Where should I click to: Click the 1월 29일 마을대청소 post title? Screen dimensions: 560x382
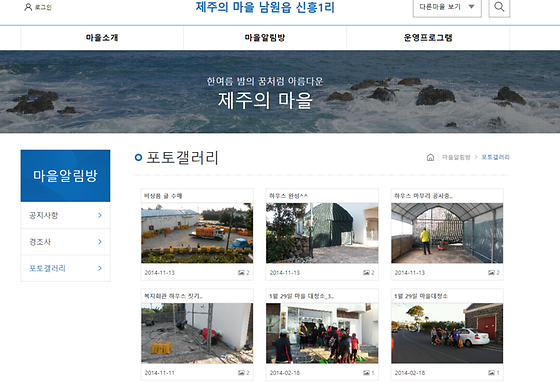point(421,296)
